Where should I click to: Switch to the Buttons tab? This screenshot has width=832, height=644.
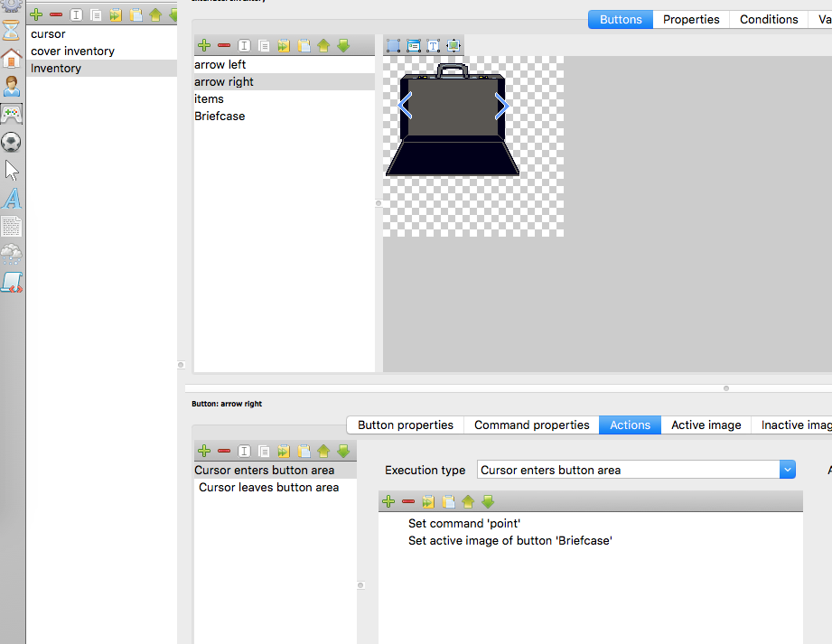pyautogui.click(x=621, y=20)
